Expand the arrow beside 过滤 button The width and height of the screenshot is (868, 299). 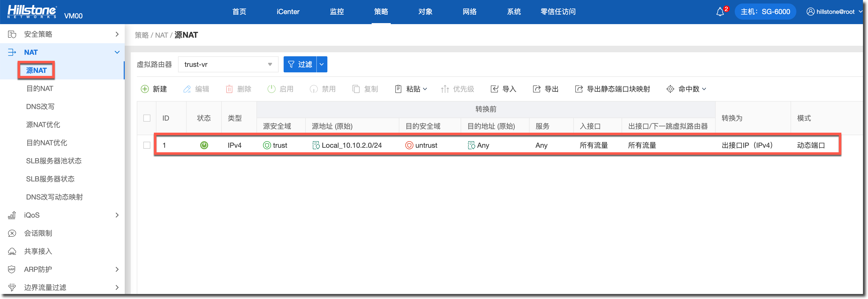(322, 64)
